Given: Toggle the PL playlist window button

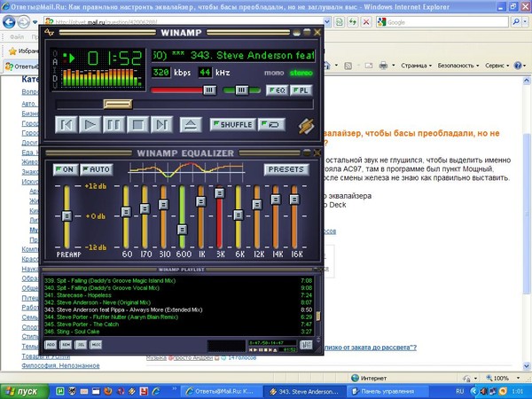Looking at the screenshot, I should point(301,90).
